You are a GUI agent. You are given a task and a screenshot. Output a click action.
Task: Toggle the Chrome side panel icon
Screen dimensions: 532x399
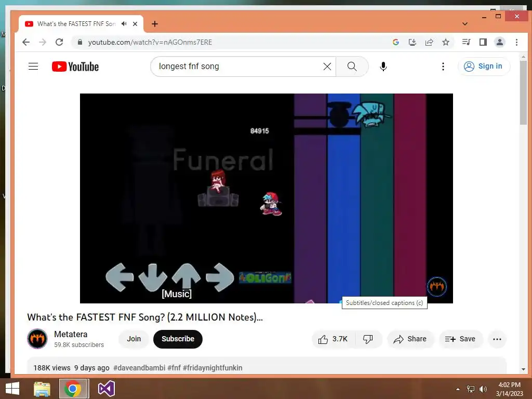pos(483,42)
